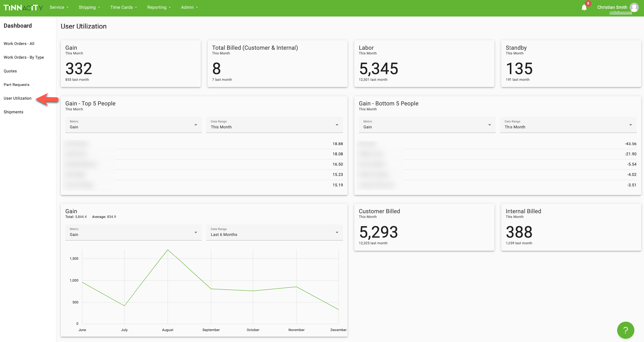Image resolution: width=644 pixels, height=342 pixels.
Task: Open the Shipping menu
Action: tap(89, 7)
